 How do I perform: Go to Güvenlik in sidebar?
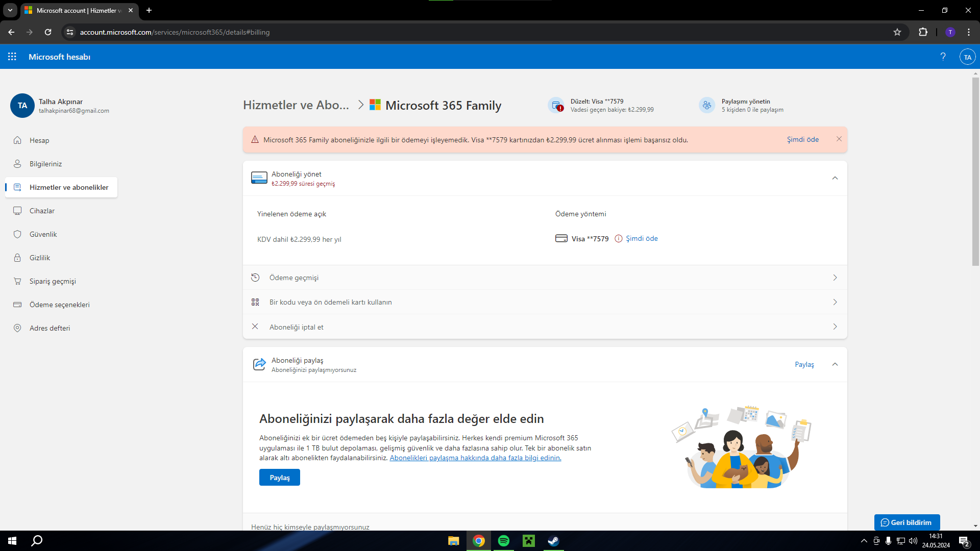pos(43,234)
